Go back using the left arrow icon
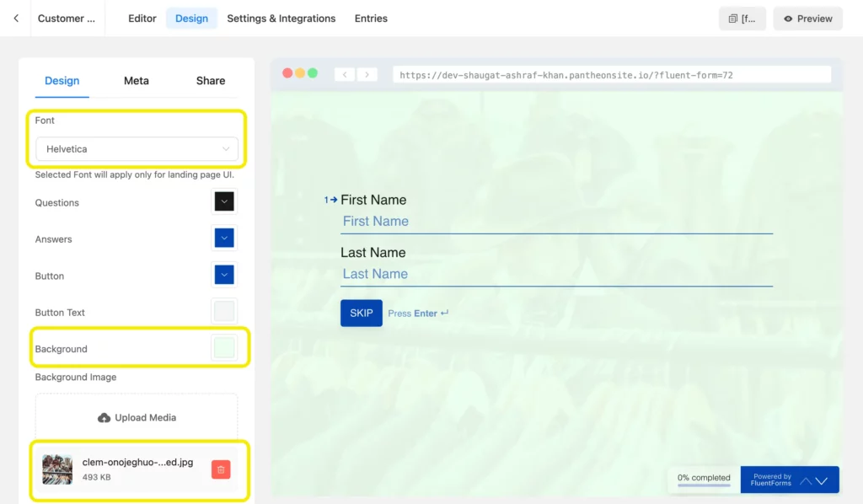 [x=16, y=19]
